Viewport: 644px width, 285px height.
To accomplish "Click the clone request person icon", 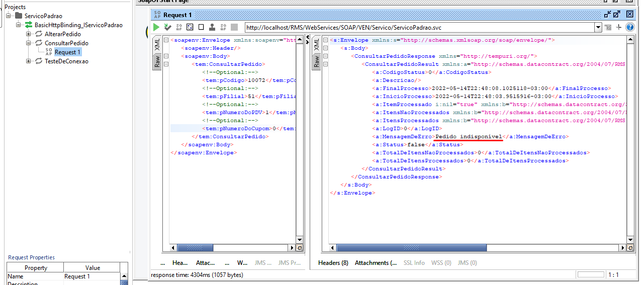I will pyautogui.click(x=212, y=27).
